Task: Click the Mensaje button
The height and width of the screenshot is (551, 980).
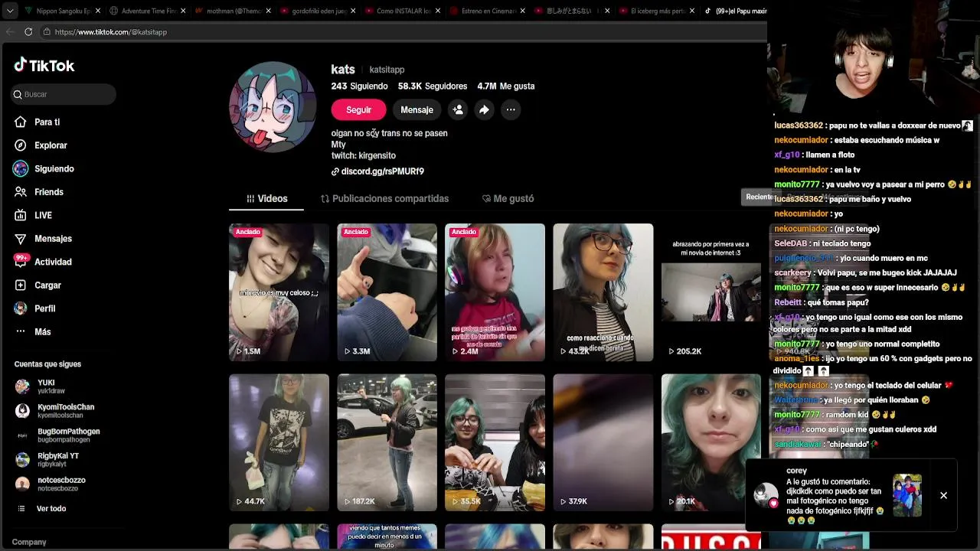Action: pyautogui.click(x=416, y=110)
